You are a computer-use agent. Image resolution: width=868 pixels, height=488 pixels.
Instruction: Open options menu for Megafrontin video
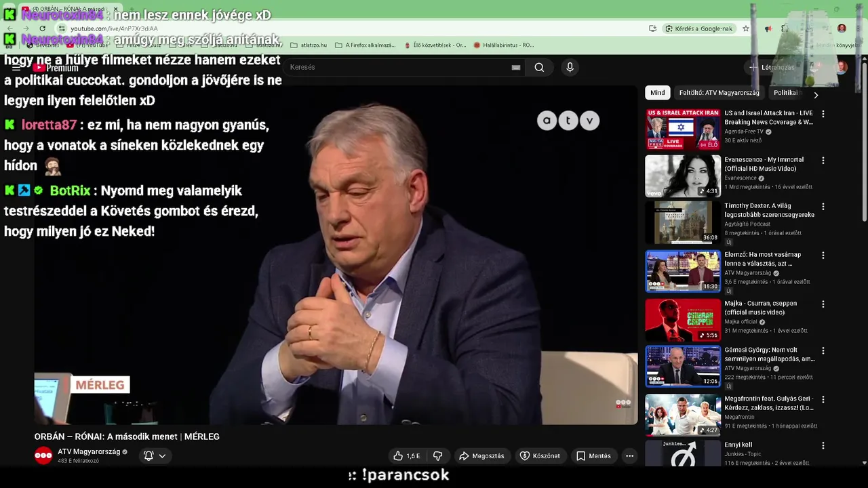point(823,399)
